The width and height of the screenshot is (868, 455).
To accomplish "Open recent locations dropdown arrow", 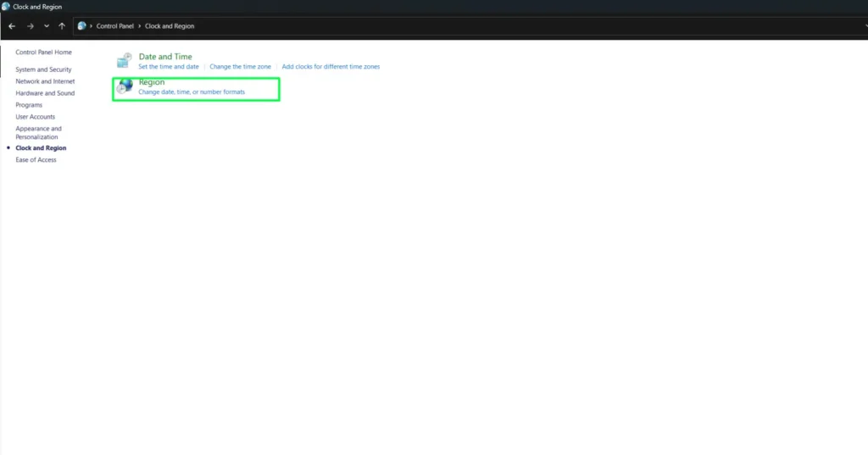I will 47,26.
